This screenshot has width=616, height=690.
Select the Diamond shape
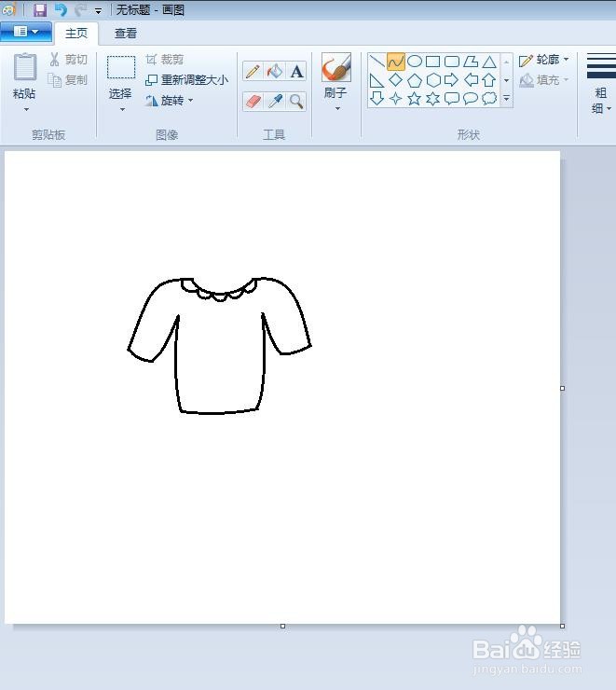tap(396, 80)
